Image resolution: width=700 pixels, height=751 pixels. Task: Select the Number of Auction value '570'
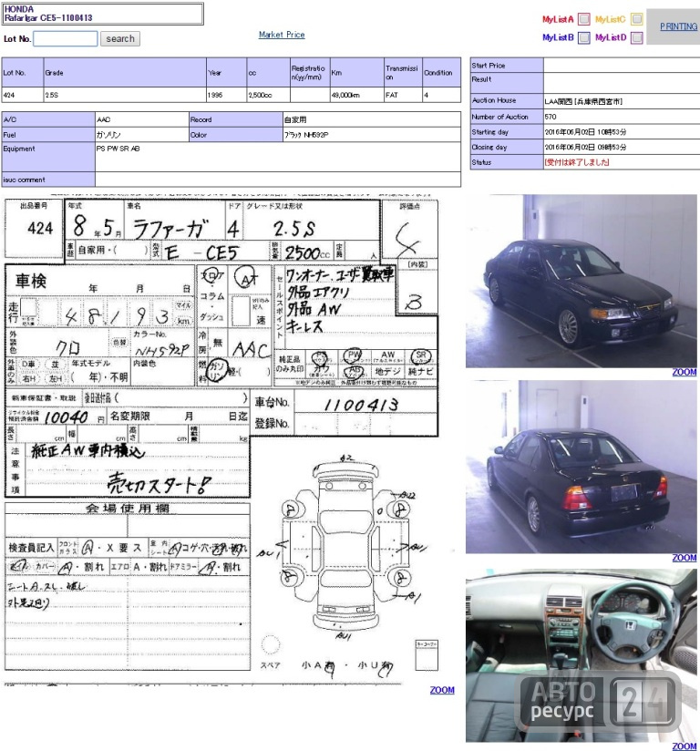[x=550, y=117]
